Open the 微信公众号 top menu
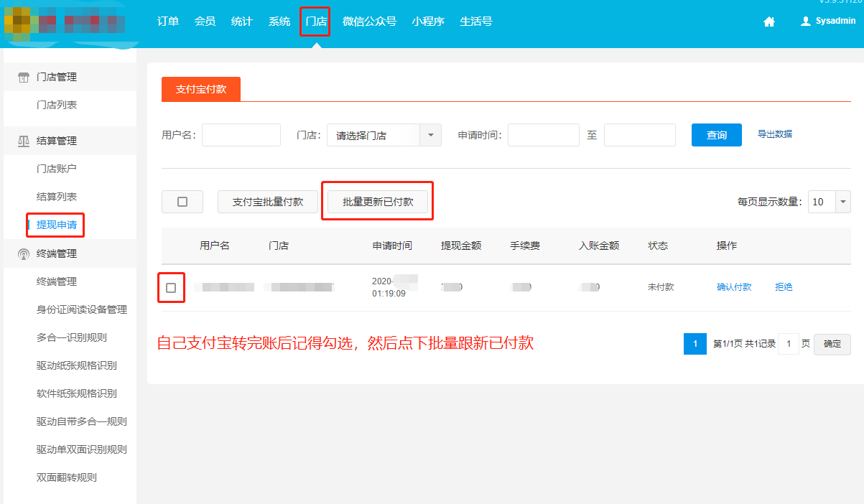Image resolution: width=864 pixels, height=504 pixels. tap(369, 22)
